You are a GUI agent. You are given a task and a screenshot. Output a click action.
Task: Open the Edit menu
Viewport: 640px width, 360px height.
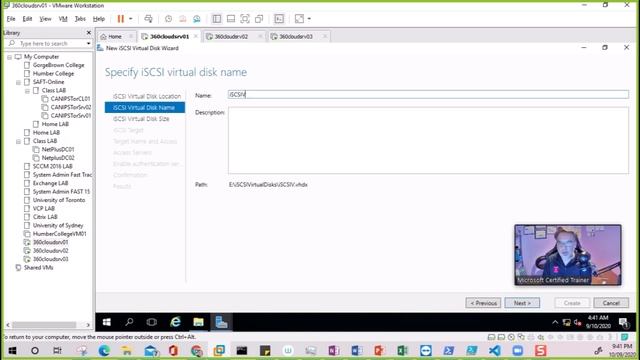coord(27,19)
